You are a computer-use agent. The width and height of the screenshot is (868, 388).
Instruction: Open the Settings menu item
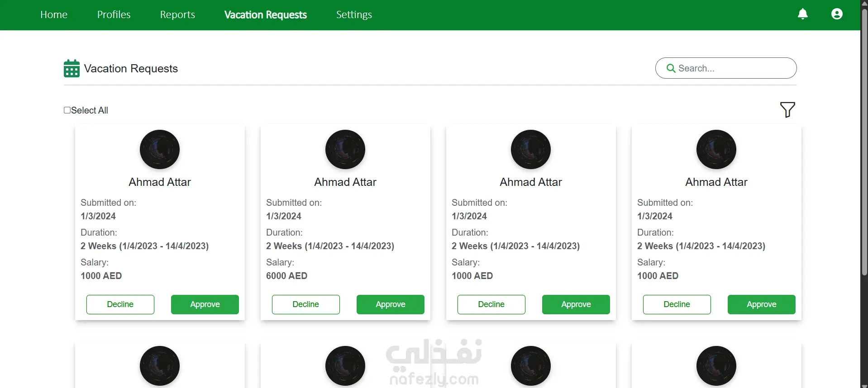tap(354, 14)
